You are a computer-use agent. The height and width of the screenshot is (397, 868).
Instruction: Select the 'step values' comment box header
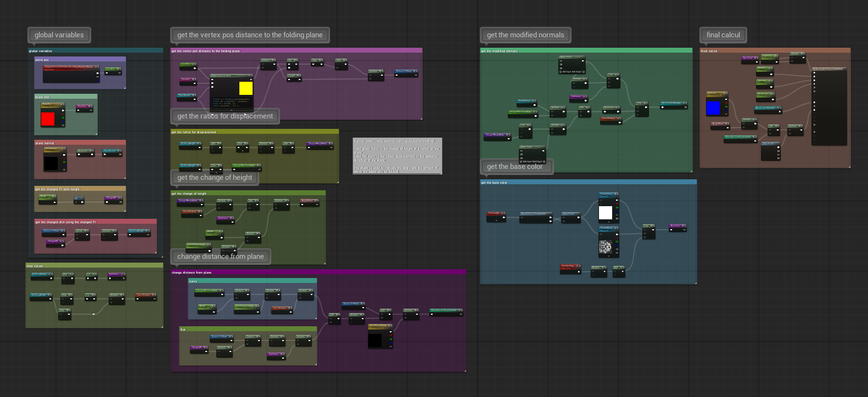pyautogui.click(x=94, y=265)
